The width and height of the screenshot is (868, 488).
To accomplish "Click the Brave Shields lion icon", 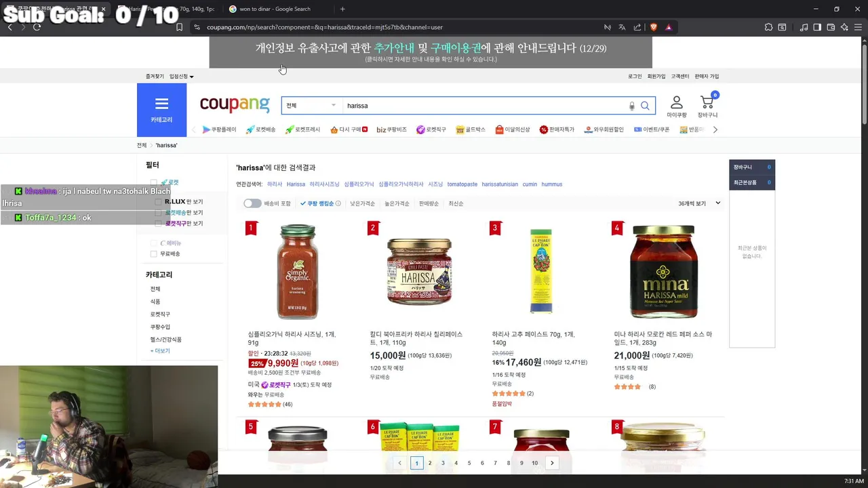I will pyautogui.click(x=654, y=27).
